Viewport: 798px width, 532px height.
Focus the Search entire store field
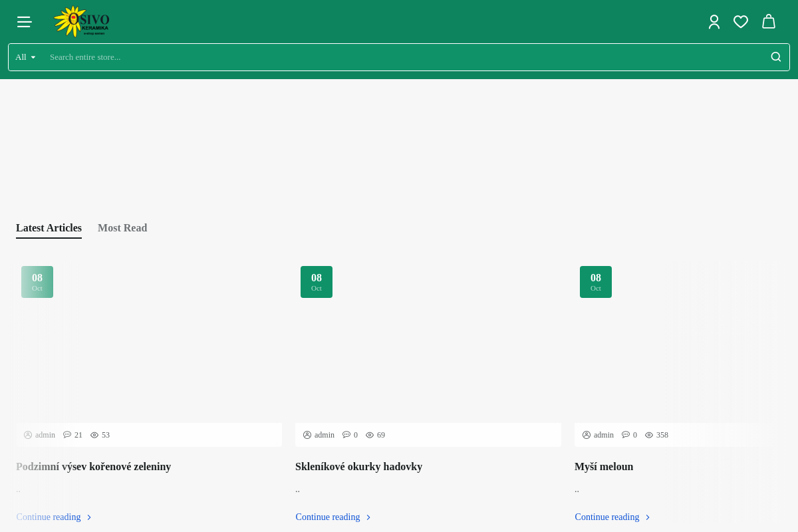click(x=406, y=57)
